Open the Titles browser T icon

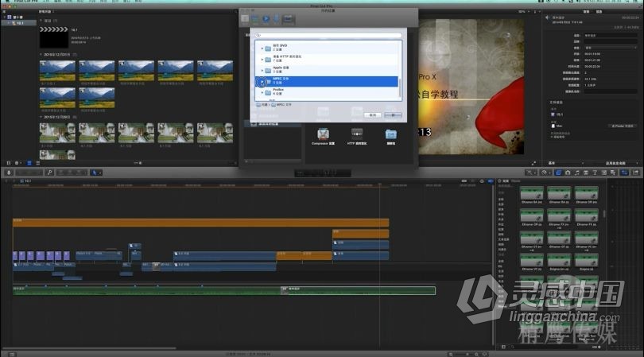595,173
